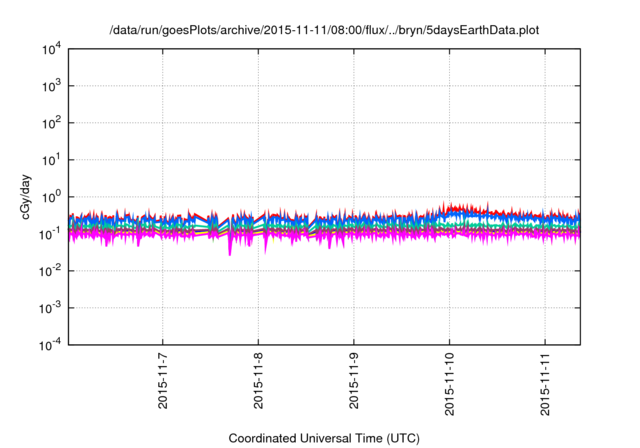Click the cGy/day axis title
640x448 pixels.
(26, 197)
